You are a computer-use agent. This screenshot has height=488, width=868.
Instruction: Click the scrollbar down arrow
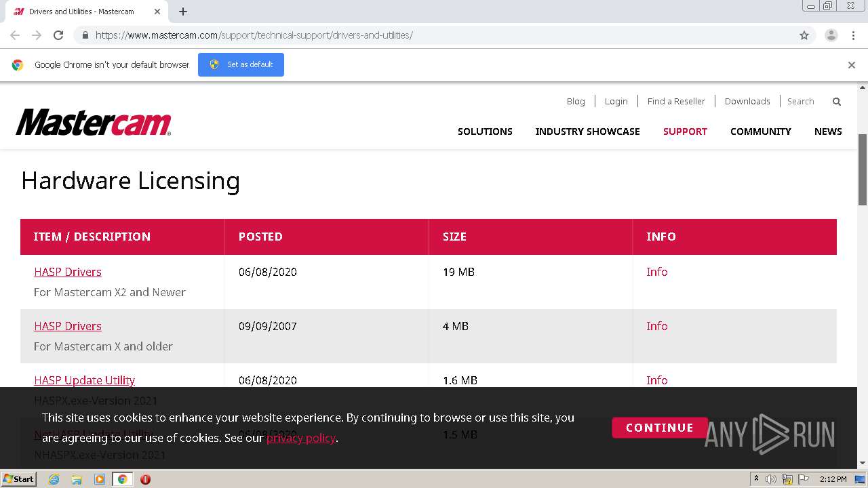[863, 464]
